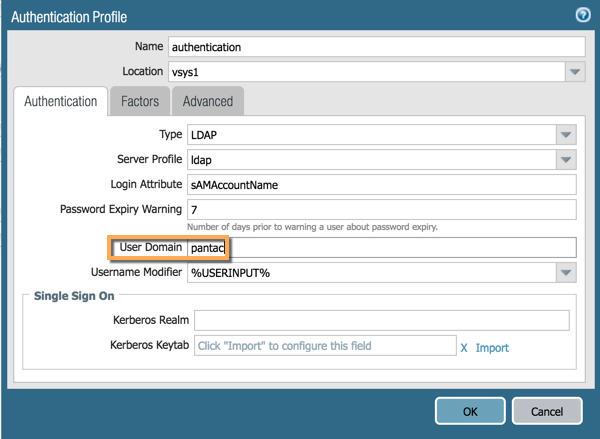Focus the Login Attribute field

pos(381,184)
